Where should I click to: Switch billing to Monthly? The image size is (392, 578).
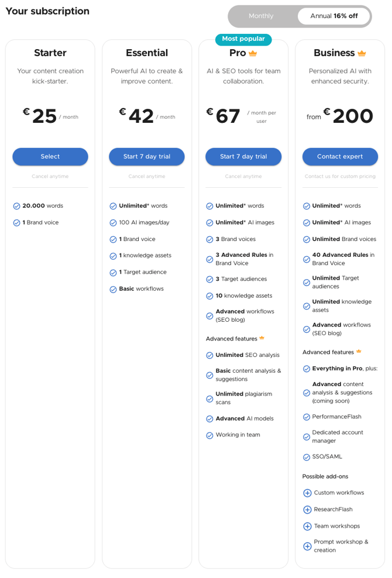[x=261, y=16]
